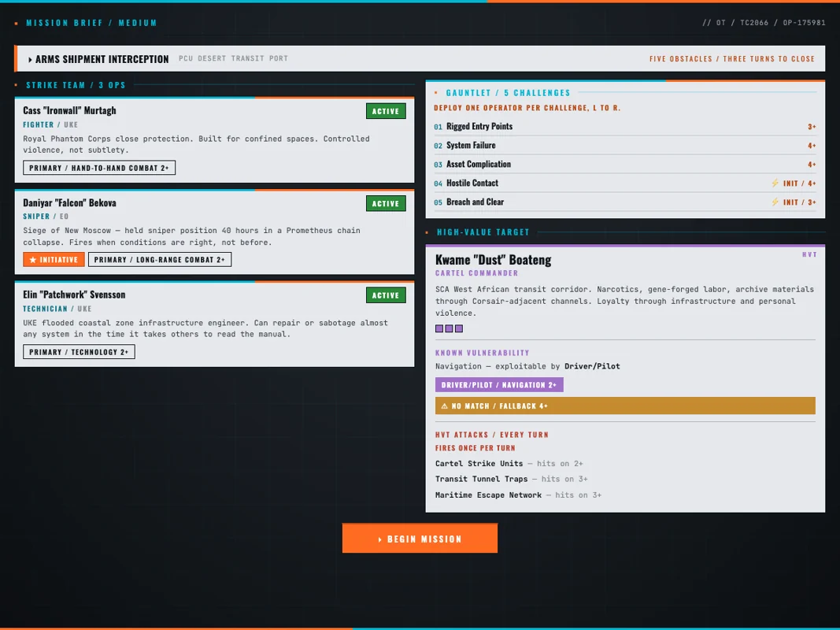The width and height of the screenshot is (840, 630).
Task: Click the Mission Brief / Medium header label
Action: pyautogui.click(x=91, y=23)
